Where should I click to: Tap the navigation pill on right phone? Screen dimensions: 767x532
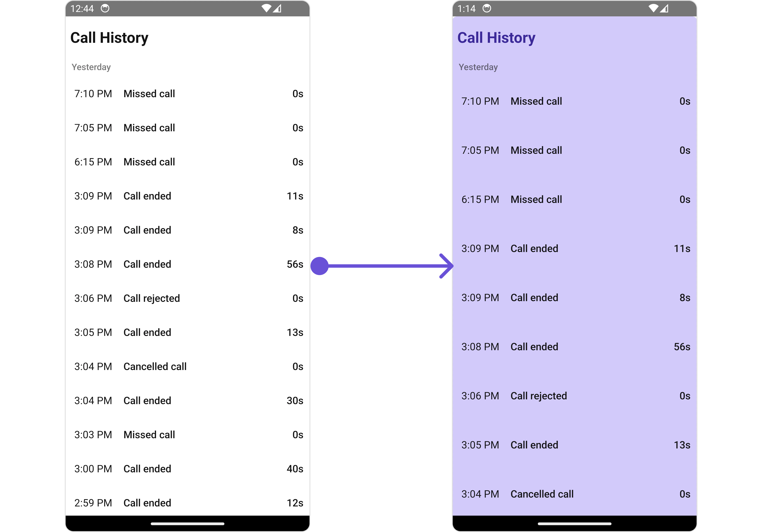click(x=575, y=524)
